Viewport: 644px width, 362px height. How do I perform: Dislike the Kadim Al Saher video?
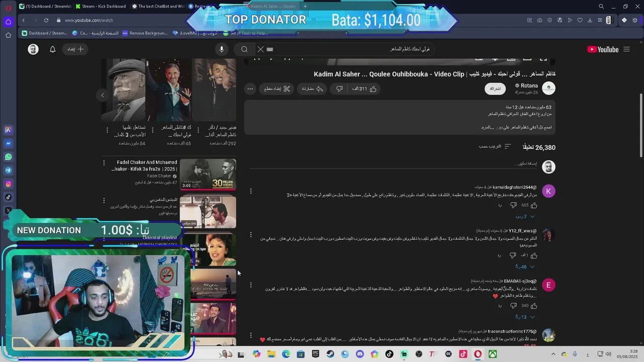[x=340, y=89]
